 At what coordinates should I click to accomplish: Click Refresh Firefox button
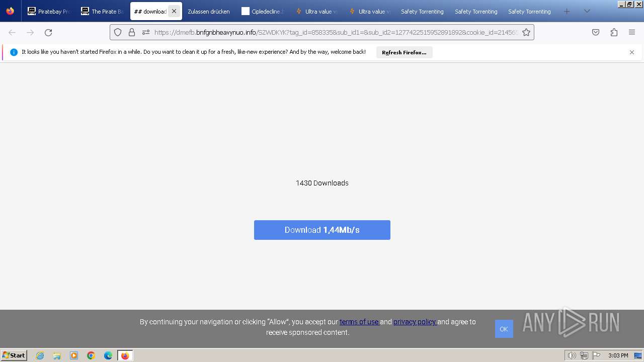pyautogui.click(x=404, y=52)
